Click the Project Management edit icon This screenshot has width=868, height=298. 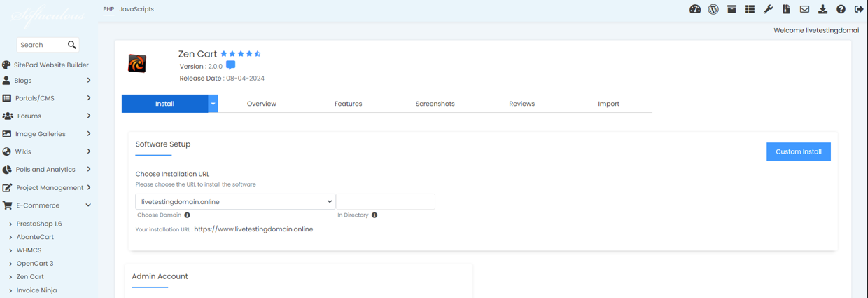coord(7,187)
